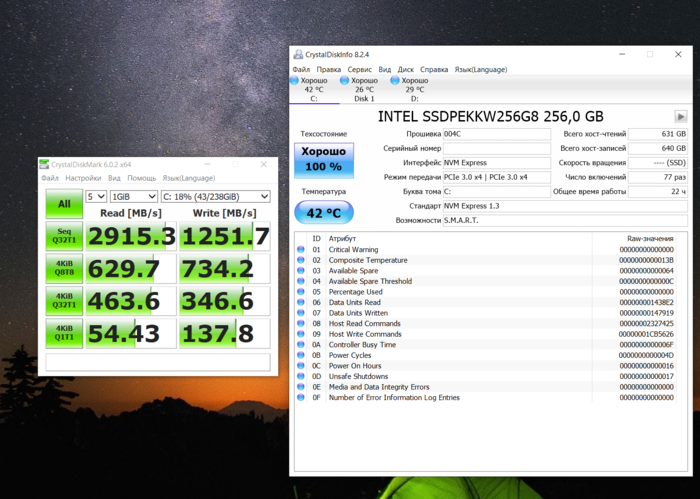Select Media and Data Integrity Errors row
The height and width of the screenshot is (499, 700).
point(485,387)
